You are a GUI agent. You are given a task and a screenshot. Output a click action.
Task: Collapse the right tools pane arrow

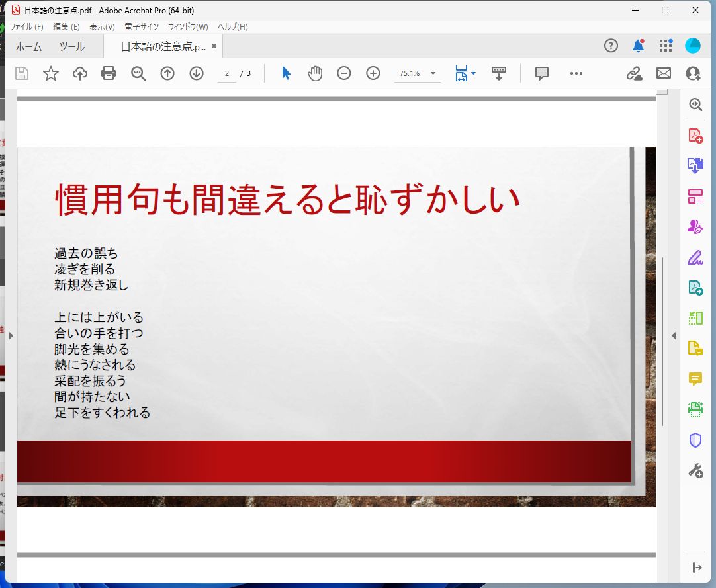tap(674, 335)
